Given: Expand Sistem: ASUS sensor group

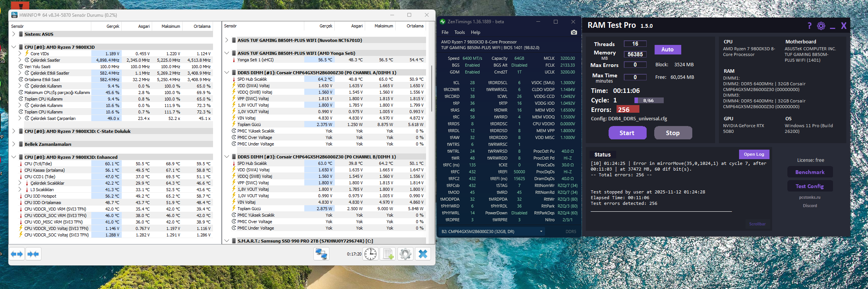Looking at the screenshot, I should pos(14,34).
